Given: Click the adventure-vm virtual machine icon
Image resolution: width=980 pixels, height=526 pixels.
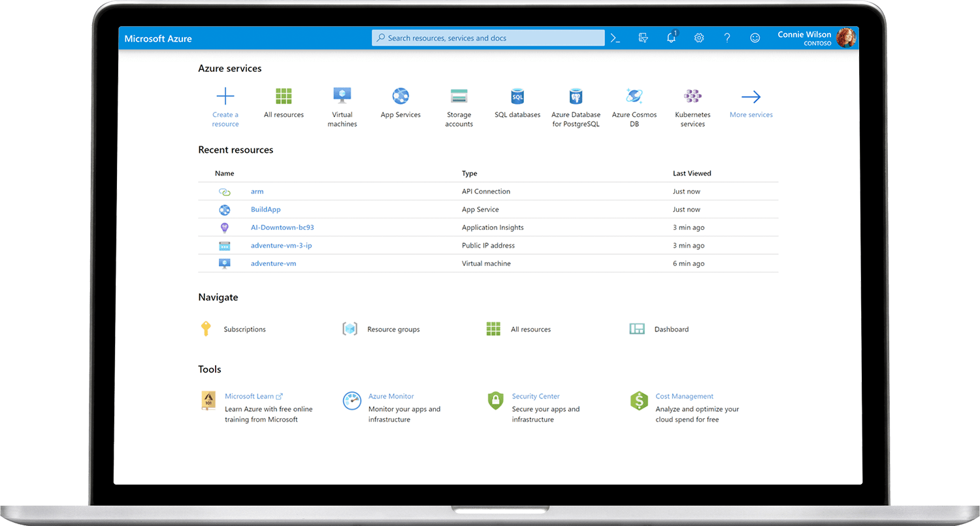Looking at the screenshot, I should (x=225, y=263).
